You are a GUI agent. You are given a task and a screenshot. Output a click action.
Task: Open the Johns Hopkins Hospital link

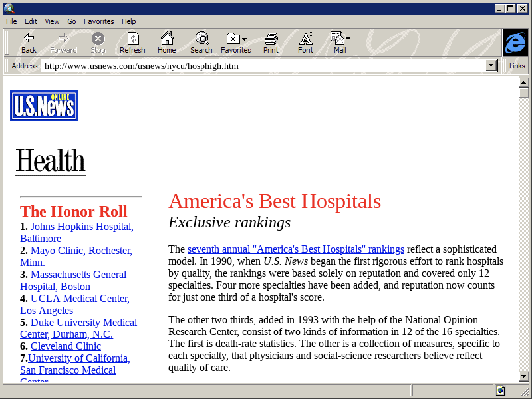point(80,227)
